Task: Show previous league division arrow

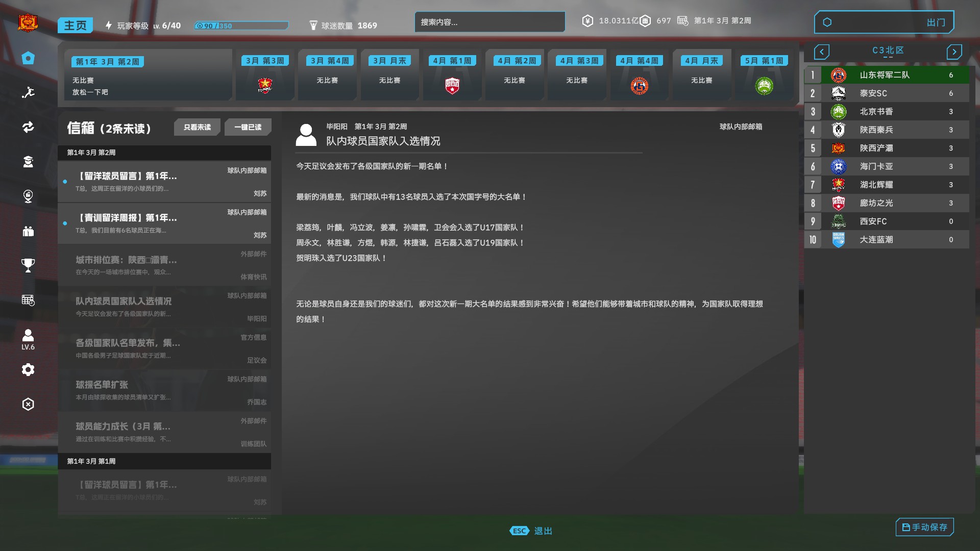Action: click(x=821, y=52)
